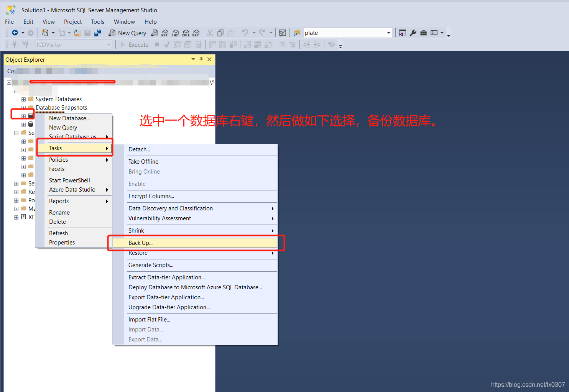Click the Open File folder icon
Viewport: 569px width, 392px height.
coord(77,33)
